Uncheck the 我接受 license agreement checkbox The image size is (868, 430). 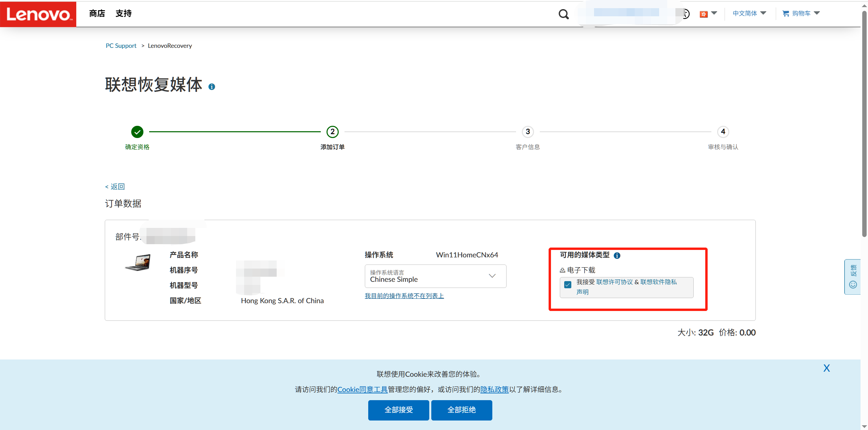click(568, 285)
